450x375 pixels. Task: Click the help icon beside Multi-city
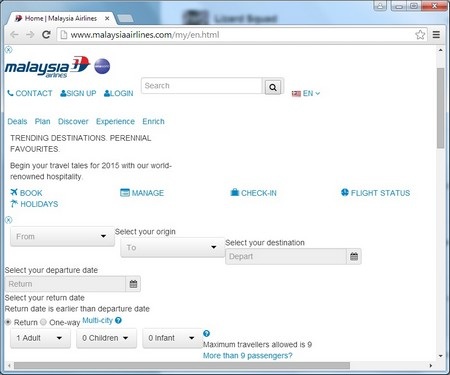coord(118,320)
